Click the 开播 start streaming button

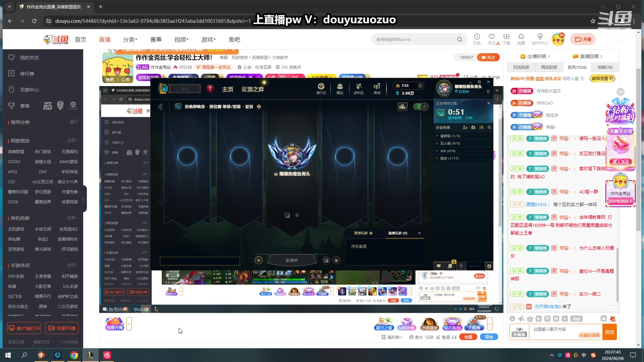(x=583, y=39)
